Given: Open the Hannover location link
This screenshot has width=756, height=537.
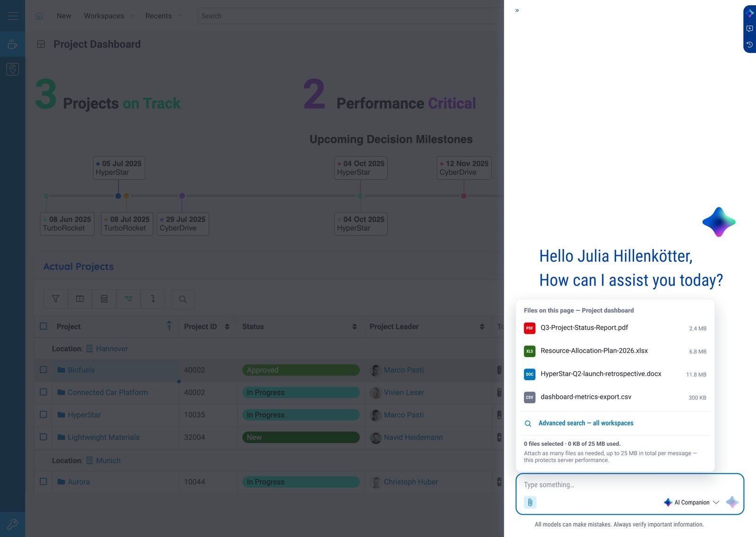Looking at the screenshot, I should [112, 349].
